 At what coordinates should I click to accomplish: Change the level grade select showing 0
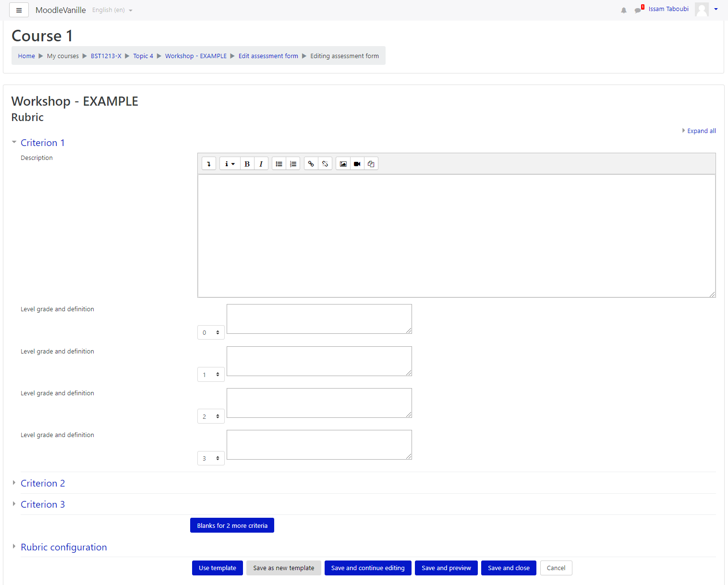[x=211, y=332]
